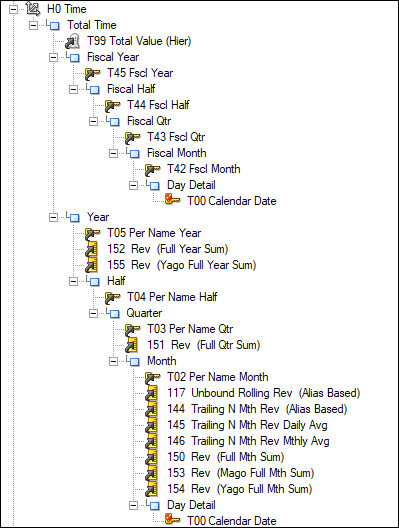Click the T44 Fscl Half key icon

pos(113,105)
